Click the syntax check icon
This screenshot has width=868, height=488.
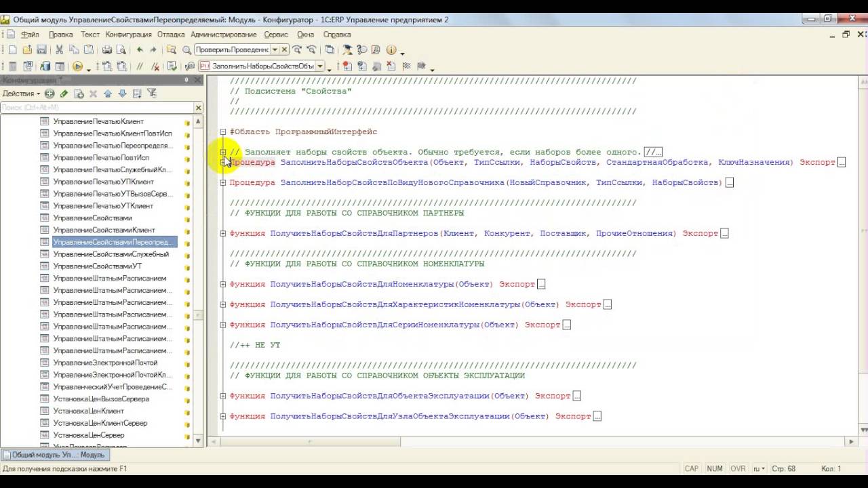(x=172, y=66)
